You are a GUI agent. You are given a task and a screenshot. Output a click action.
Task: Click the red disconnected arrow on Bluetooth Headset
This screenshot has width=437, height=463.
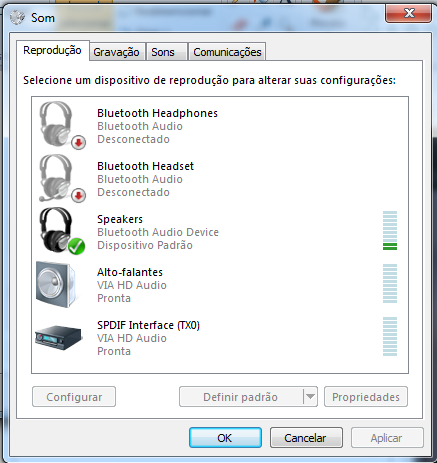point(78,196)
